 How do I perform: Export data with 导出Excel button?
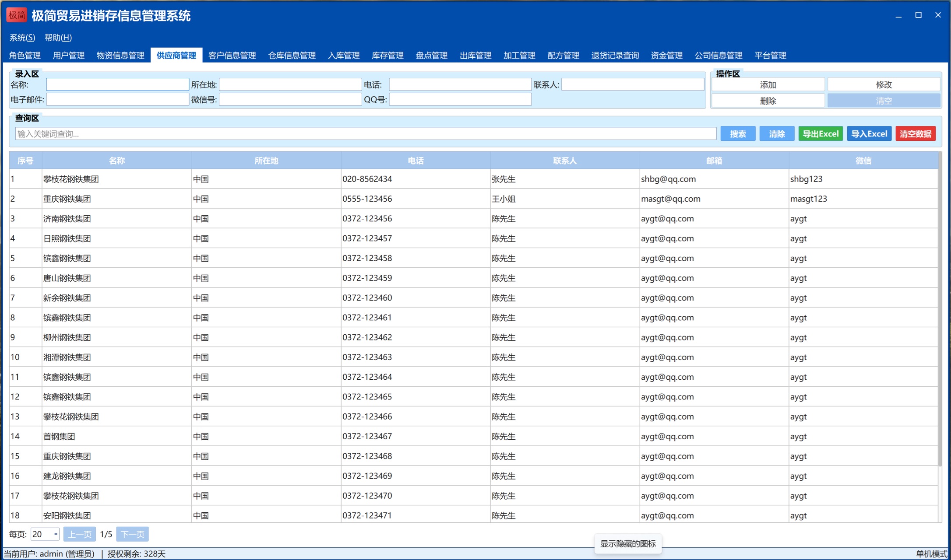tap(821, 134)
